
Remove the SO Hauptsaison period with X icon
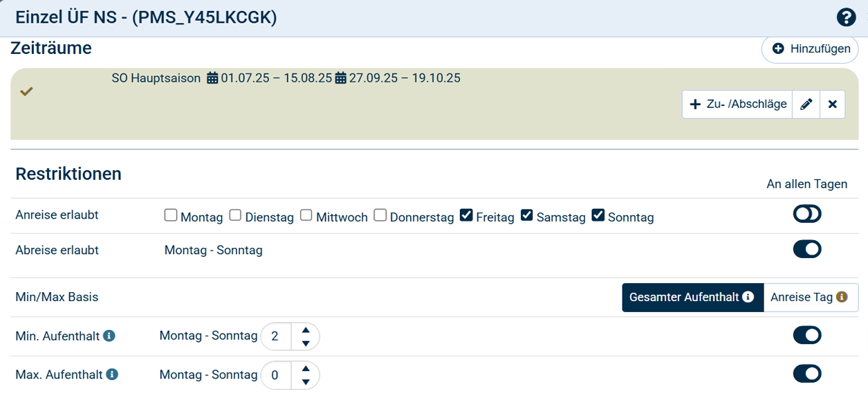tap(832, 104)
